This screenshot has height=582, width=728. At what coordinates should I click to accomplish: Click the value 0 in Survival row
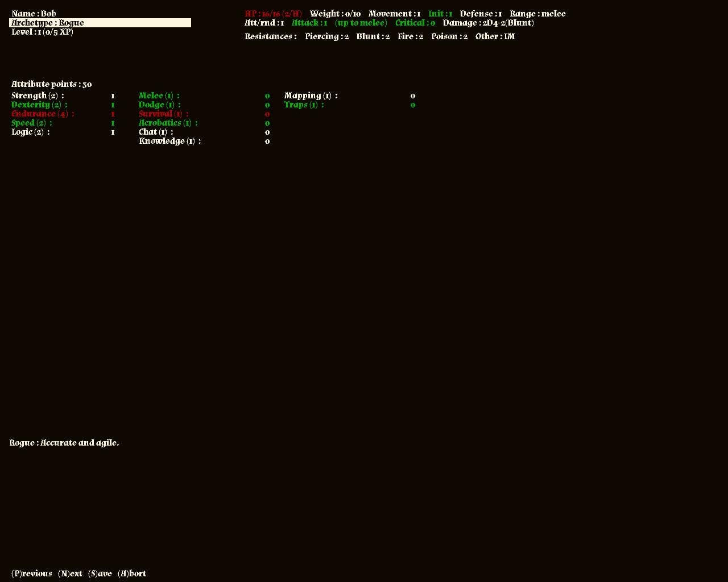pos(267,114)
